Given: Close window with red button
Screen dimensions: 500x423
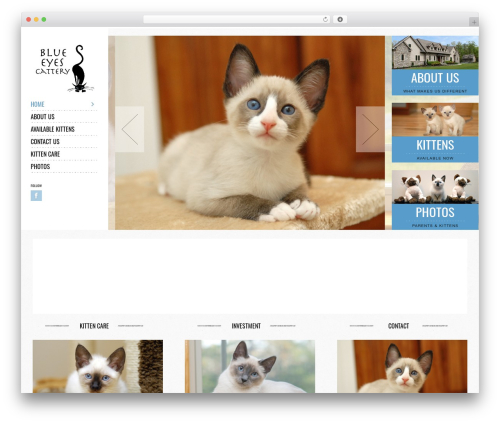Looking at the screenshot, I should click(29, 20).
